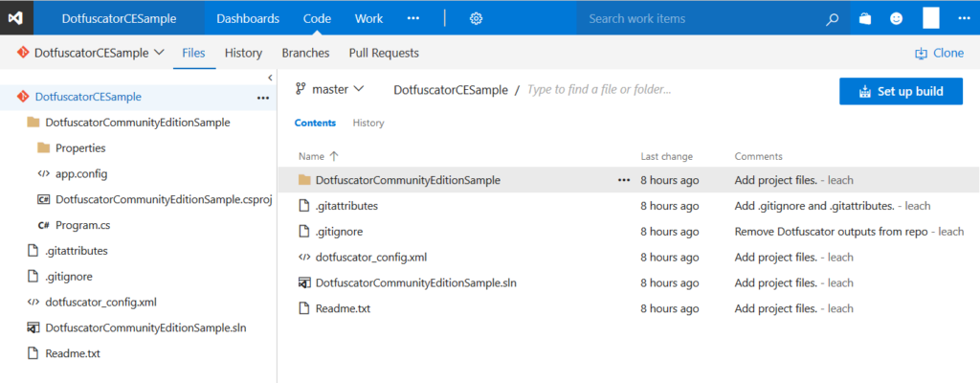Viewport: 980px width, 383px height.
Task: Click the Clone button
Action: coord(940,54)
